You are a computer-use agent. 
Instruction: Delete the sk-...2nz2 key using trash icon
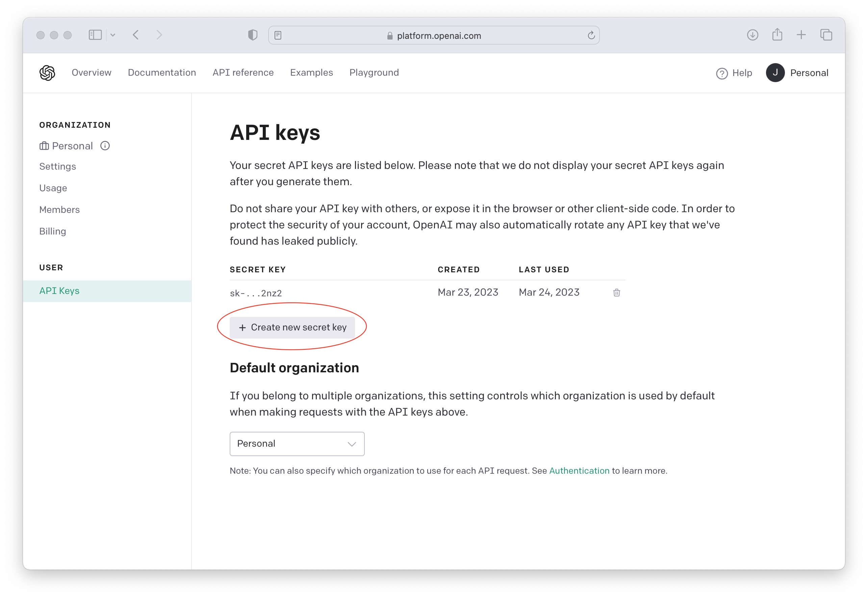(x=616, y=292)
